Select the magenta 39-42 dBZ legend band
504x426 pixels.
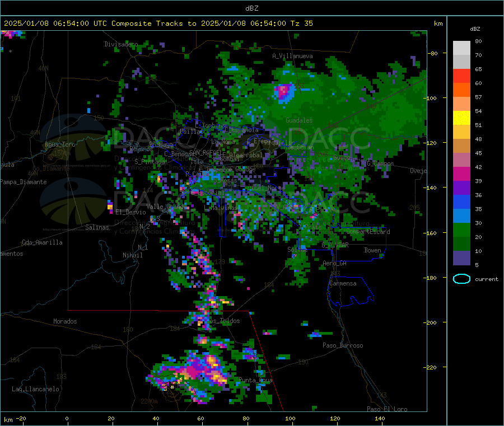point(461,174)
